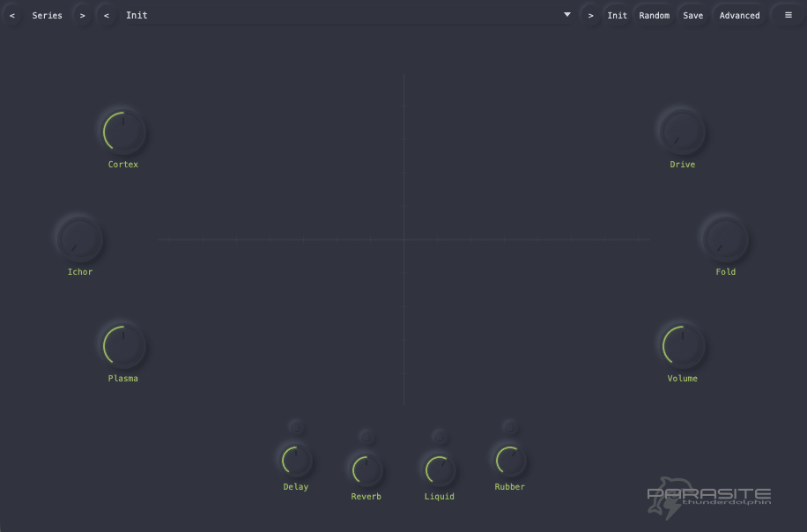Image resolution: width=807 pixels, height=532 pixels.
Task: Go to the next Series bank
Action: (81, 15)
